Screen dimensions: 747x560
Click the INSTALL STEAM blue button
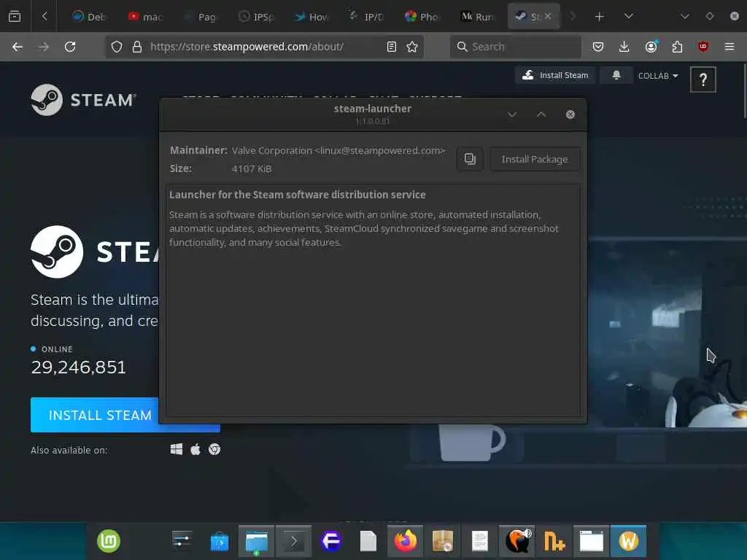[x=125, y=415]
